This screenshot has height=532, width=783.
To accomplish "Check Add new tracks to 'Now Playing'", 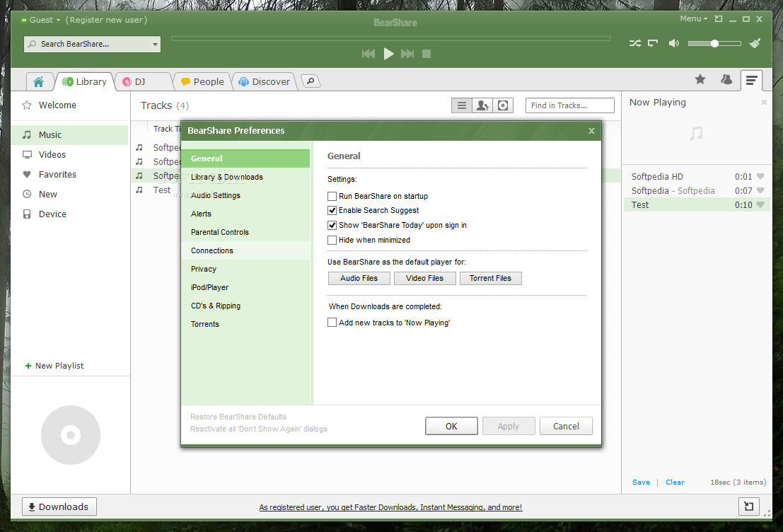I will (x=332, y=322).
